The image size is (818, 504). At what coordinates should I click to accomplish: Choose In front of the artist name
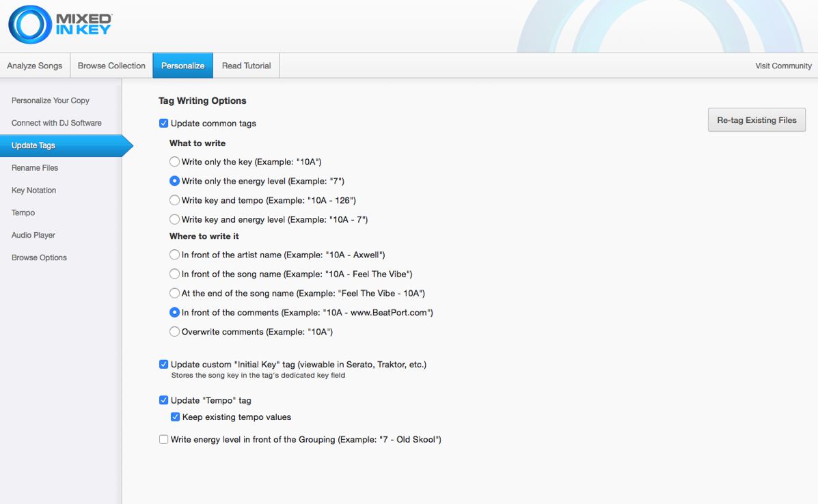(175, 255)
